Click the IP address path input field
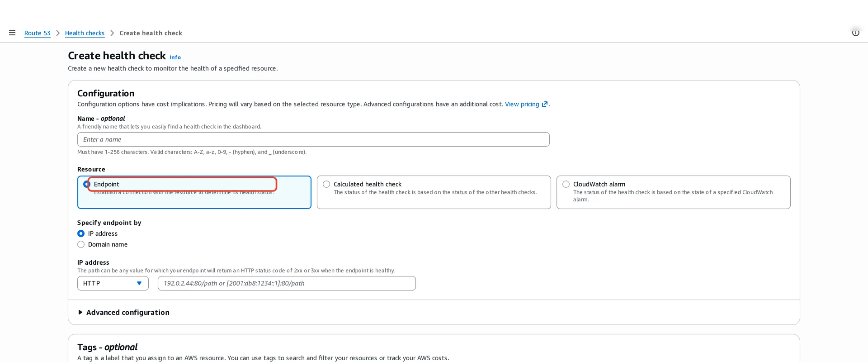Screen dimensions: 868x362 point(287,283)
